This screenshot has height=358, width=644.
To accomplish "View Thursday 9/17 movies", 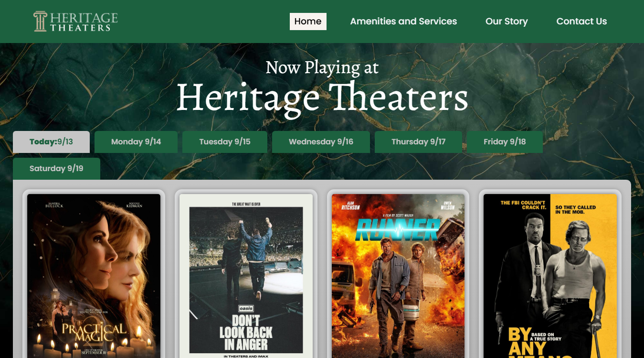I will click(x=418, y=142).
